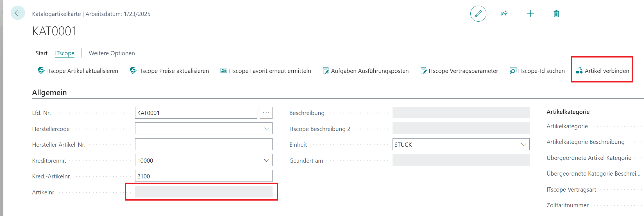Open the share icon
The height and width of the screenshot is (216, 644).
click(504, 14)
